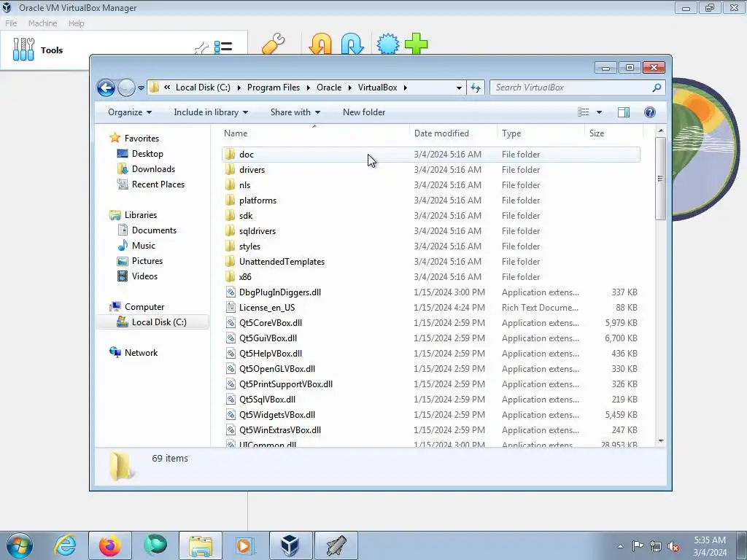Click the Windows Explorer taskbar icon
The width and height of the screenshot is (747, 560).
[x=201, y=545]
